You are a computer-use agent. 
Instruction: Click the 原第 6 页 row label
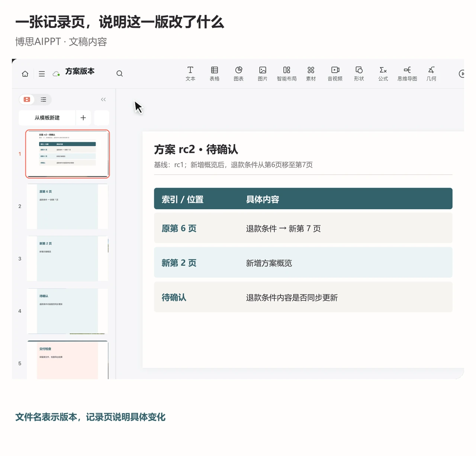pos(179,229)
